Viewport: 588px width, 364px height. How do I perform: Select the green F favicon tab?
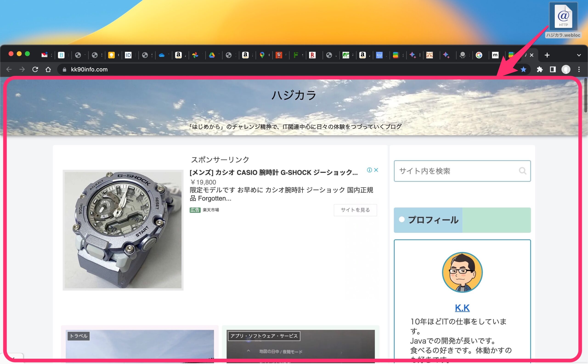pos(296,55)
